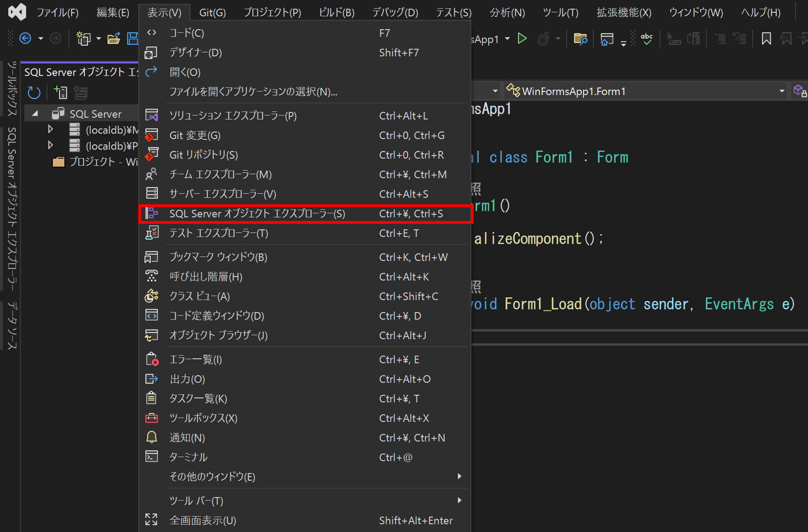Open the startup project dropdown arrow
808x532 pixels.
click(x=507, y=39)
